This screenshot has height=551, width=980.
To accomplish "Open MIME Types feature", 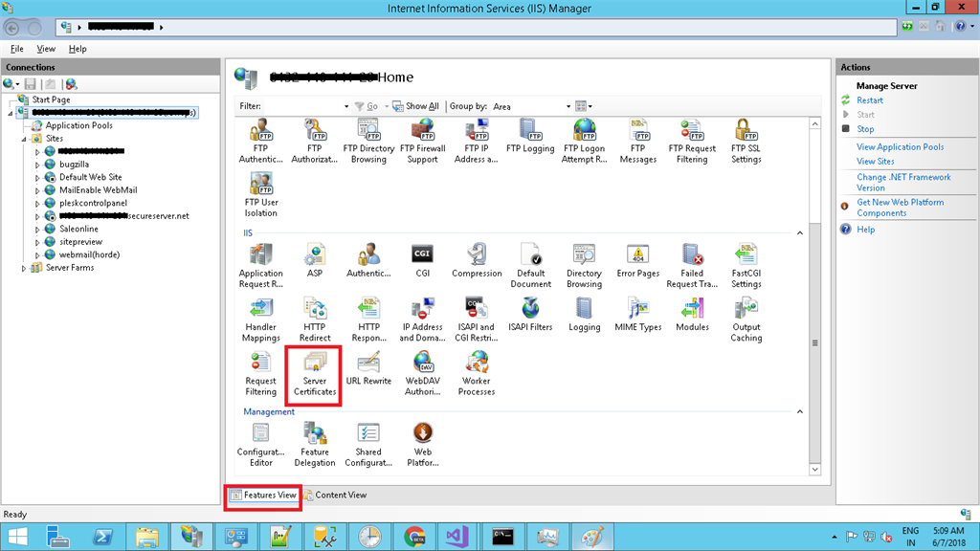I will click(638, 315).
